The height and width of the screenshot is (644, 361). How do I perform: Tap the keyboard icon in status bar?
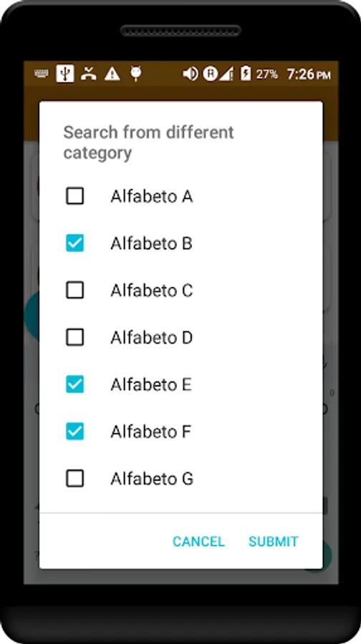tap(41, 74)
